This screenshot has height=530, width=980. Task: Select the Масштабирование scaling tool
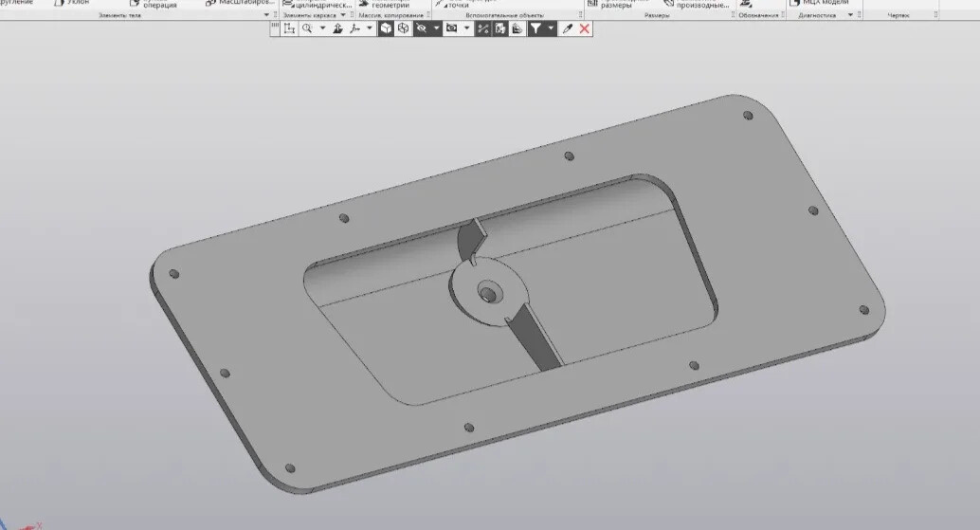(240, 3)
